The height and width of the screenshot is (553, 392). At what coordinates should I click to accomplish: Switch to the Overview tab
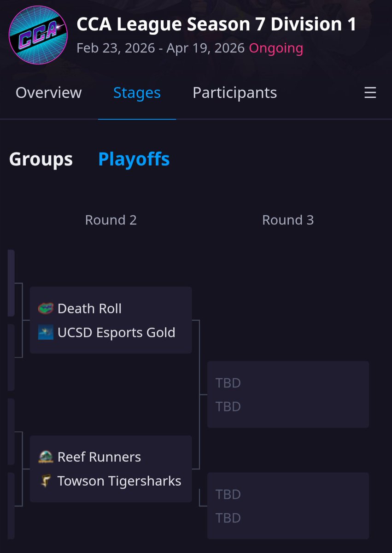pos(49,93)
